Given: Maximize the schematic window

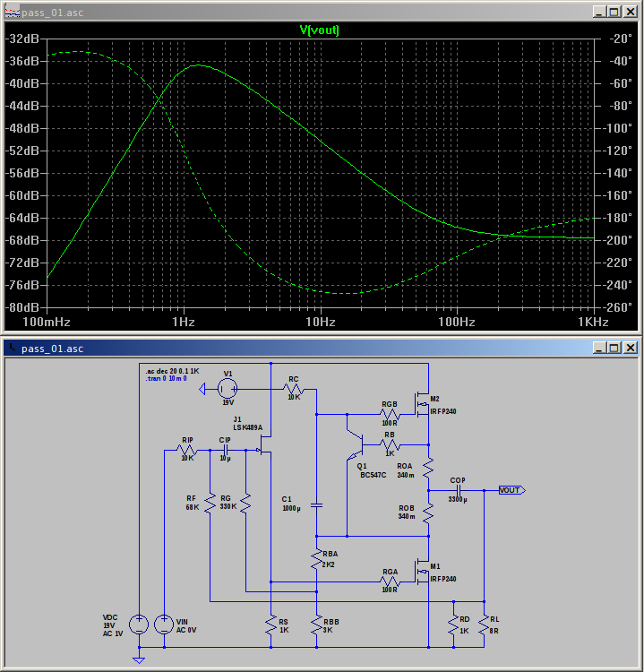Looking at the screenshot, I should [x=614, y=348].
